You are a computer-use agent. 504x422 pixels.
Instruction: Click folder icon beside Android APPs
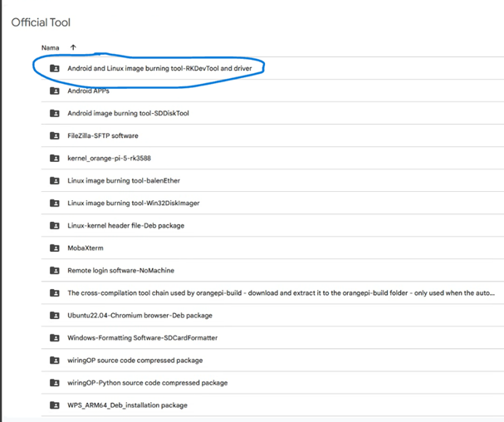[x=55, y=91]
